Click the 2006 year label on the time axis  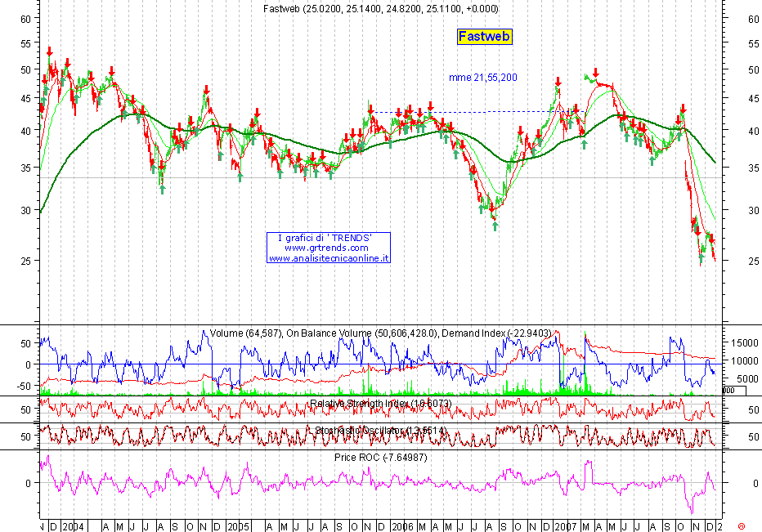coord(402,526)
